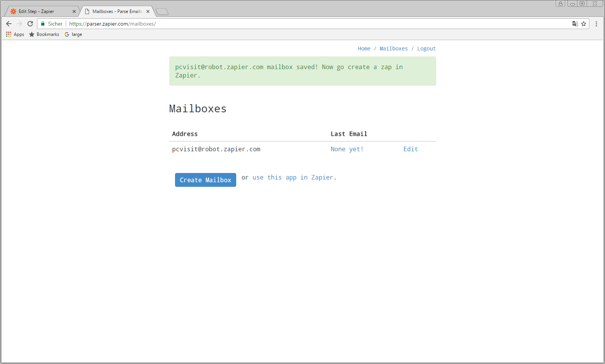Open the Chrome three-dot menu
This screenshot has width=605, height=364.
(596, 24)
